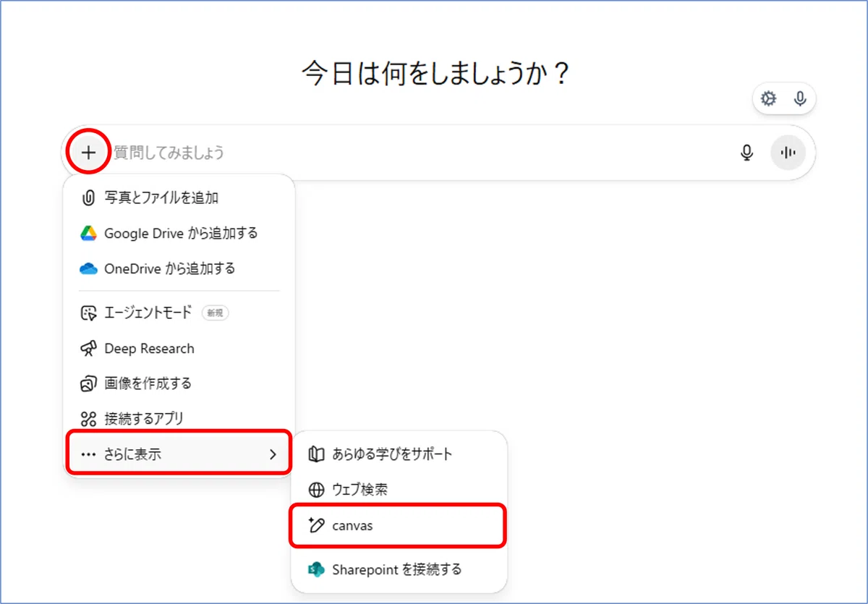Image resolution: width=868 pixels, height=604 pixels.
Task: Click the paperclip icon for adding files
Action: click(x=88, y=197)
